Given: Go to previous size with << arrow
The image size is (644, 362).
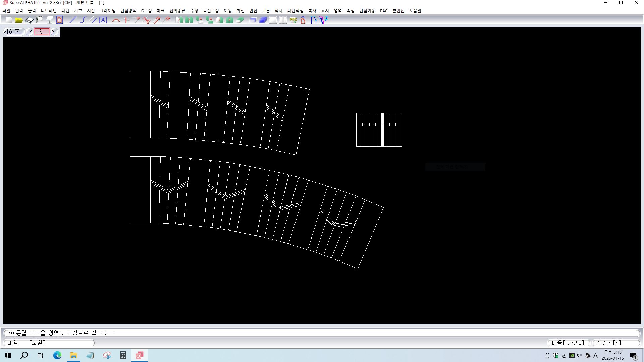Looking at the screenshot, I should (x=30, y=32).
